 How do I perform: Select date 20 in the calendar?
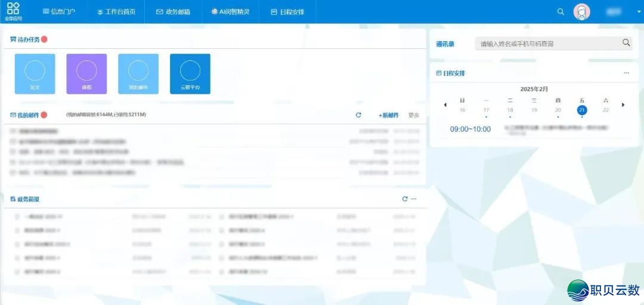point(558,110)
